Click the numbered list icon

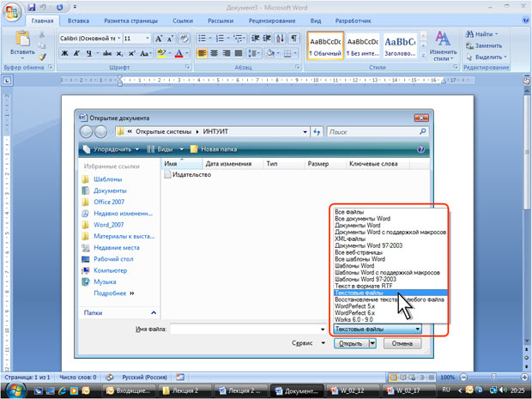pos(220,39)
